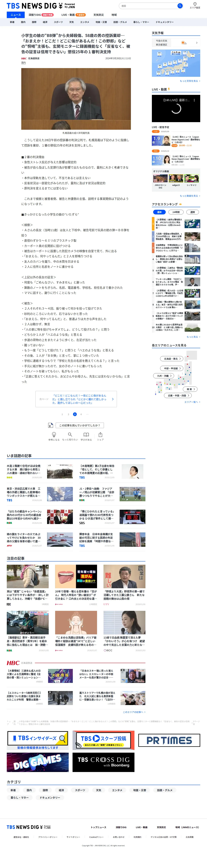Open 近畿・中国・四国 area news
Image resolution: width=207 pixels, height=868 pixels.
177,396
